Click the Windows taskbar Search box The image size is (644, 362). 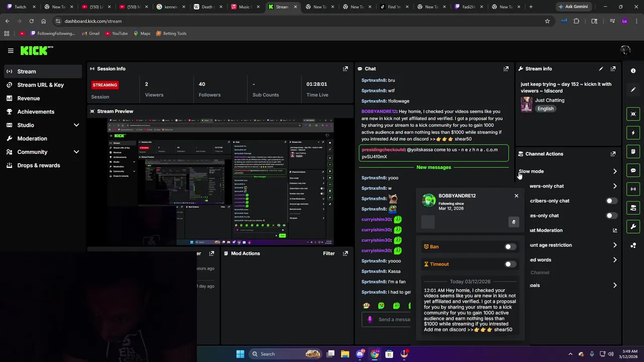pyautogui.click(x=286, y=354)
